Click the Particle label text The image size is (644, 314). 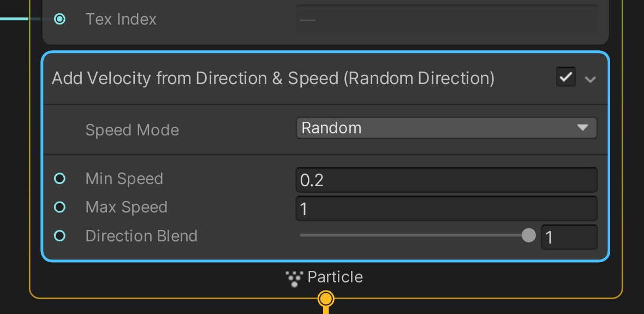(x=335, y=277)
